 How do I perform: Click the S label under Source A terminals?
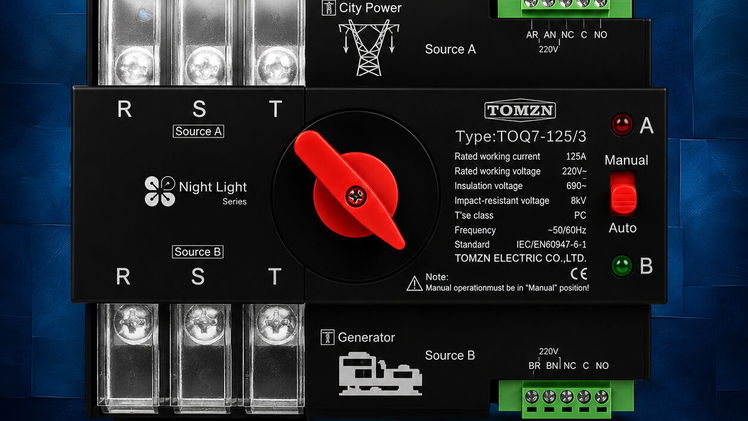199,109
